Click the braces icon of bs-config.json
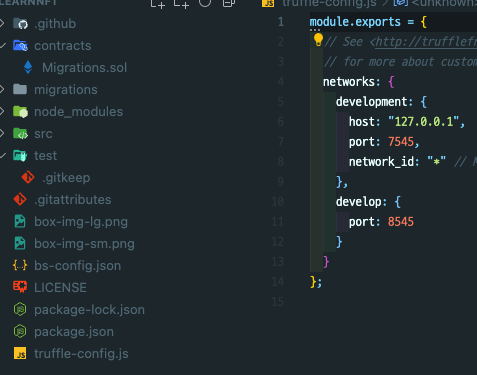The height and width of the screenshot is (375, 477). 20,265
